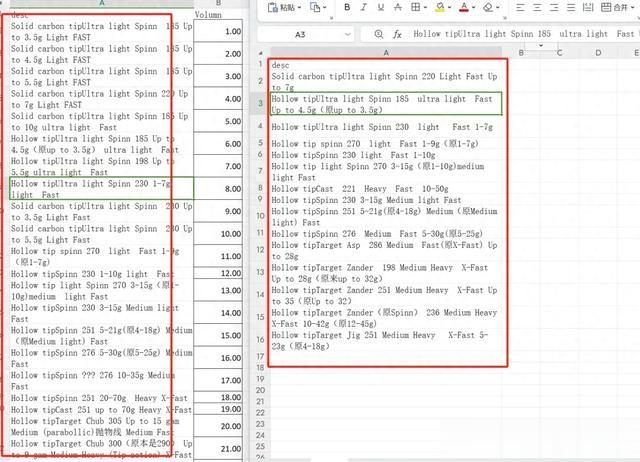This screenshot has width=640, height=462.
Task: Click 'desc' header cell in right sheet
Action: (386, 64)
